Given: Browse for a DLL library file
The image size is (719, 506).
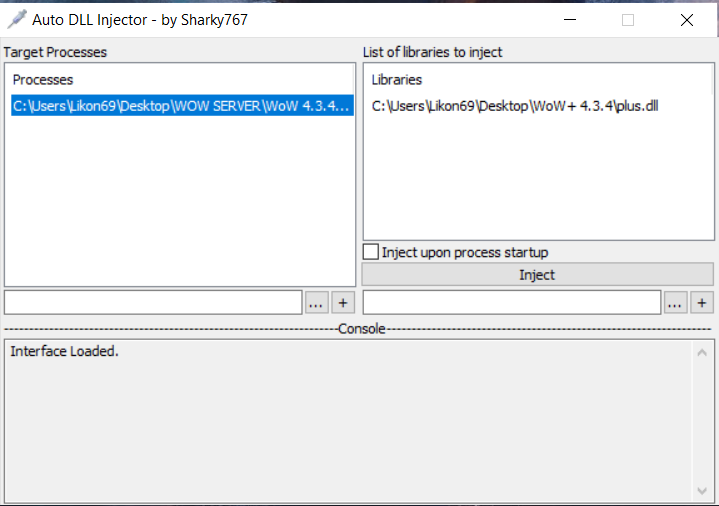Looking at the screenshot, I should tap(675, 302).
